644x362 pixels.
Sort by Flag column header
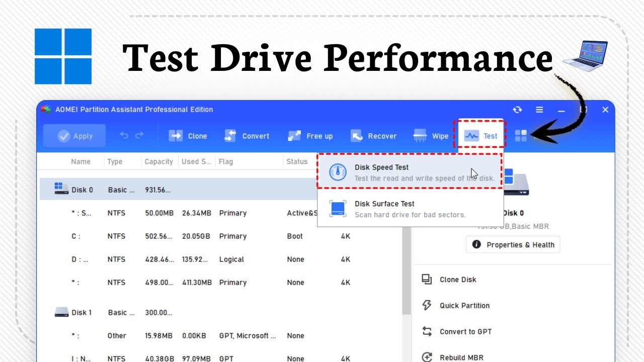225,162
